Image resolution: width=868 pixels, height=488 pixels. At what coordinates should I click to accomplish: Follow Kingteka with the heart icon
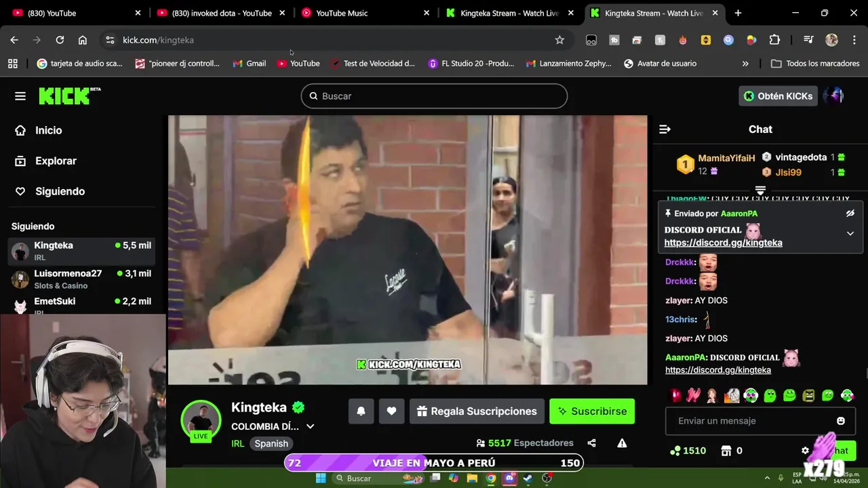tap(391, 411)
